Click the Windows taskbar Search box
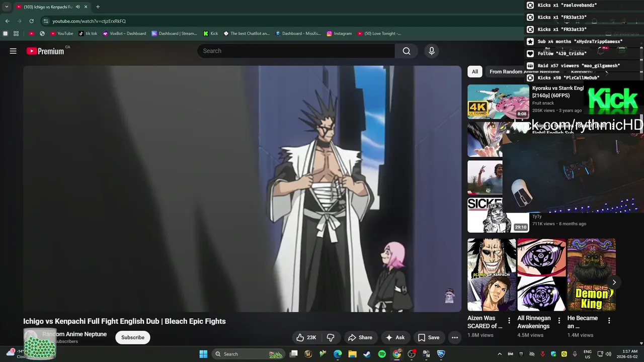Screen dimensions: 644x362 (249, 354)
